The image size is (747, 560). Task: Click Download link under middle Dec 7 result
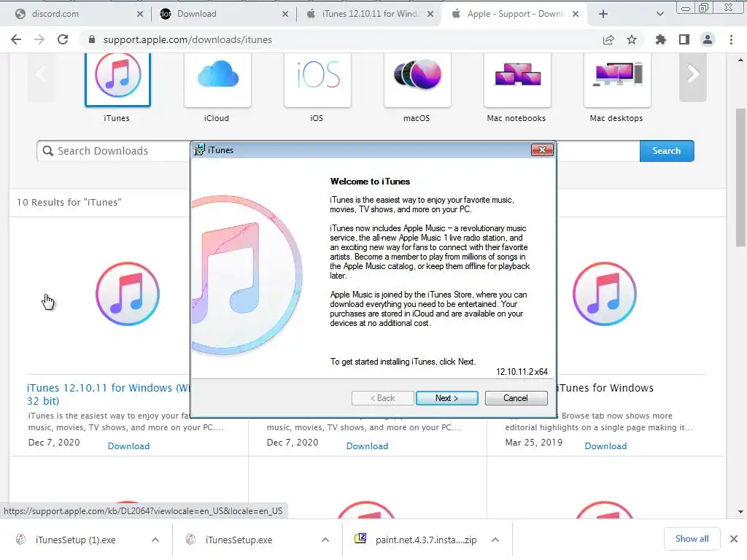point(368,446)
